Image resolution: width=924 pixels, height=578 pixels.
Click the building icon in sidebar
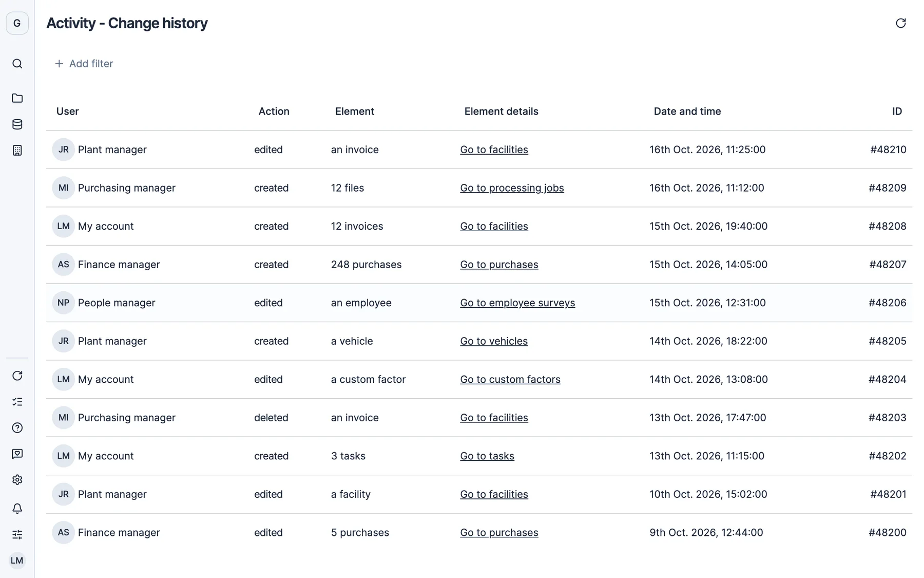[17, 151]
